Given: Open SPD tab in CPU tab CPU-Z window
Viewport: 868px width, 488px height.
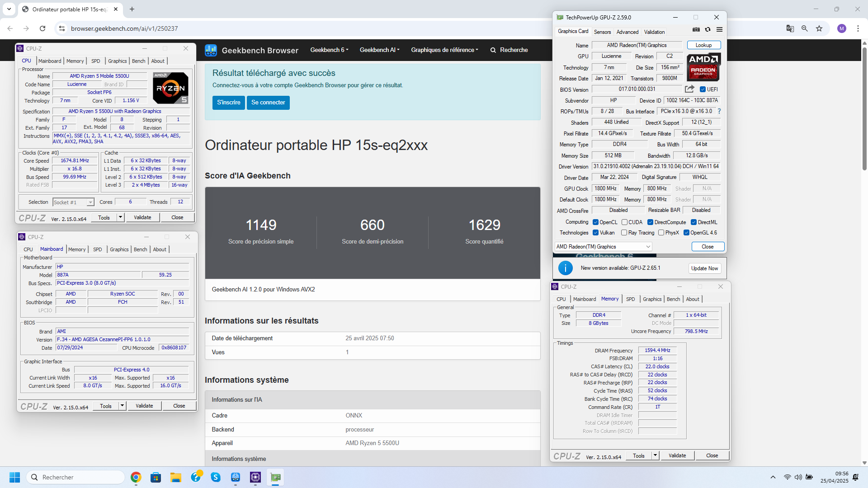Looking at the screenshot, I should pyautogui.click(x=96, y=61).
